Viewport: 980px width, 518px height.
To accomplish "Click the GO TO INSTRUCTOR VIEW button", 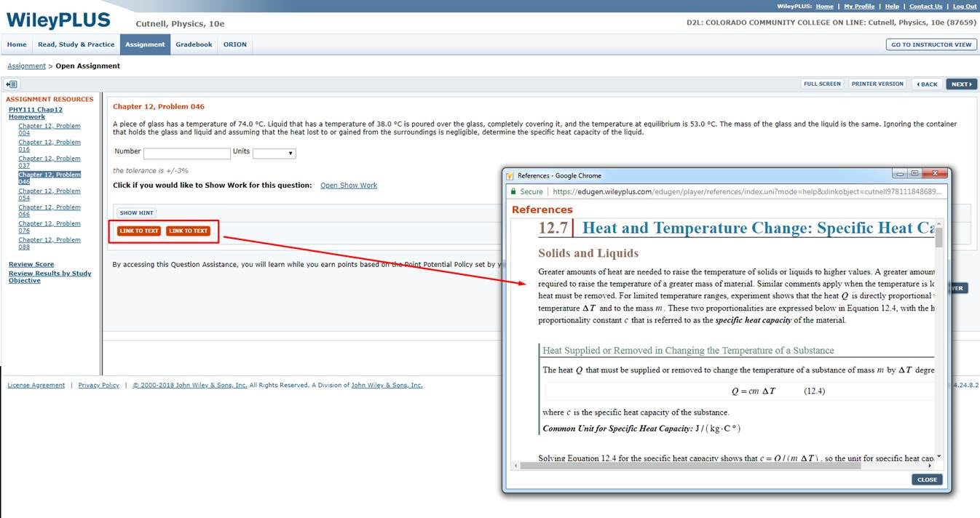I will pyautogui.click(x=931, y=44).
